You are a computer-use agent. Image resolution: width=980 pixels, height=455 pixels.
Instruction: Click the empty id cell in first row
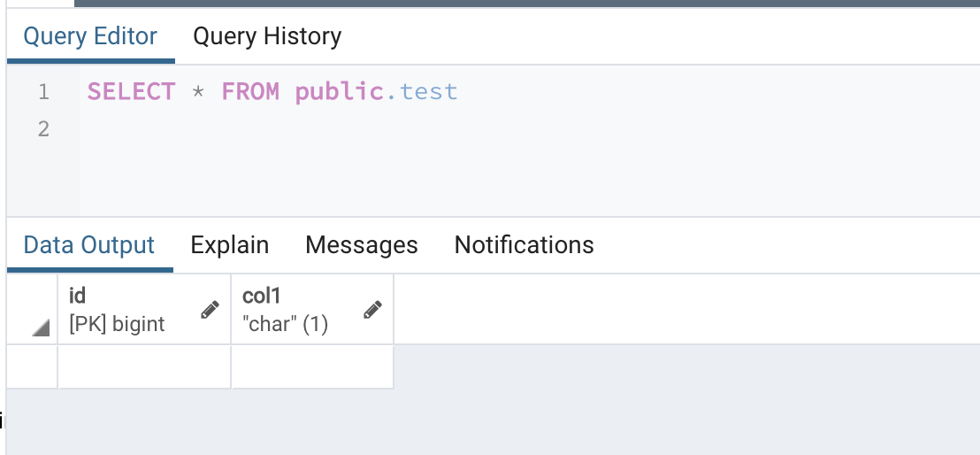click(144, 366)
